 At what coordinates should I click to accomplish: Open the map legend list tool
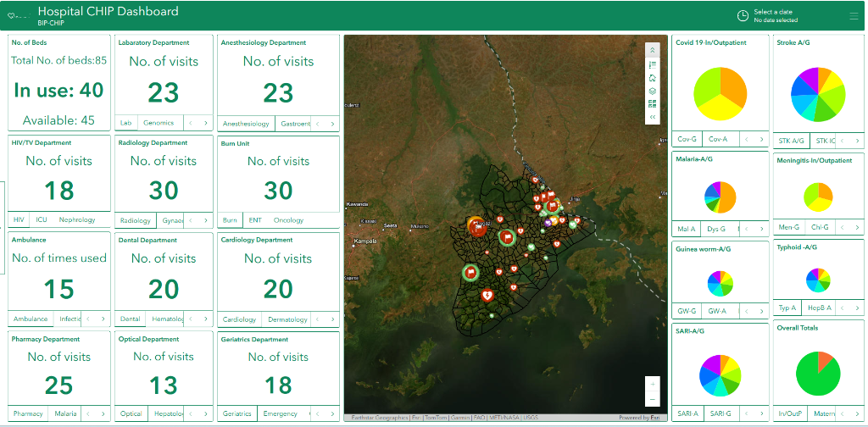pos(652,64)
